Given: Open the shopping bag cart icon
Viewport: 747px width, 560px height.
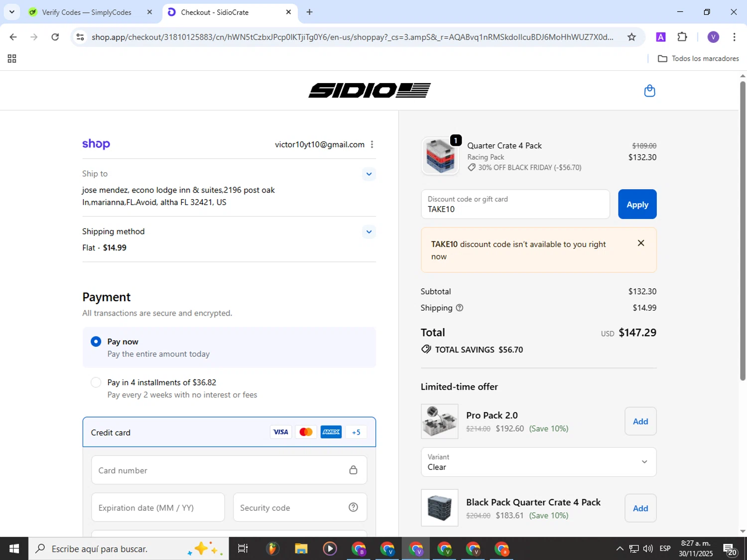Looking at the screenshot, I should click(x=649, y=91).
